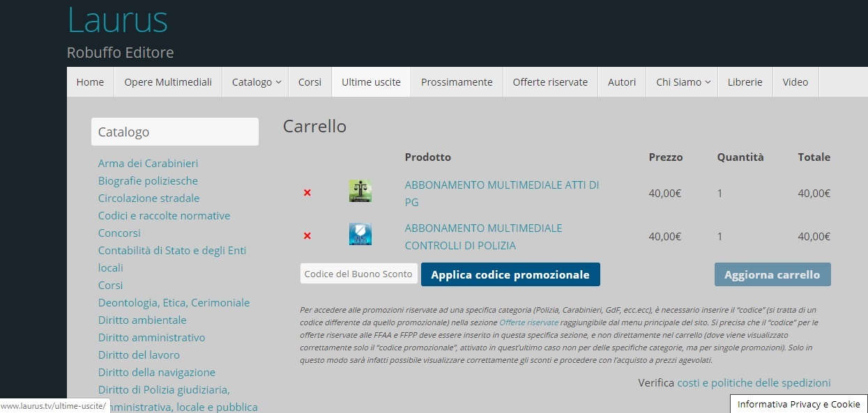This screenshot has width=868, height=413.
Task: Click the 40,00€ total for ATTI DI PG
Action: point(814,194)
